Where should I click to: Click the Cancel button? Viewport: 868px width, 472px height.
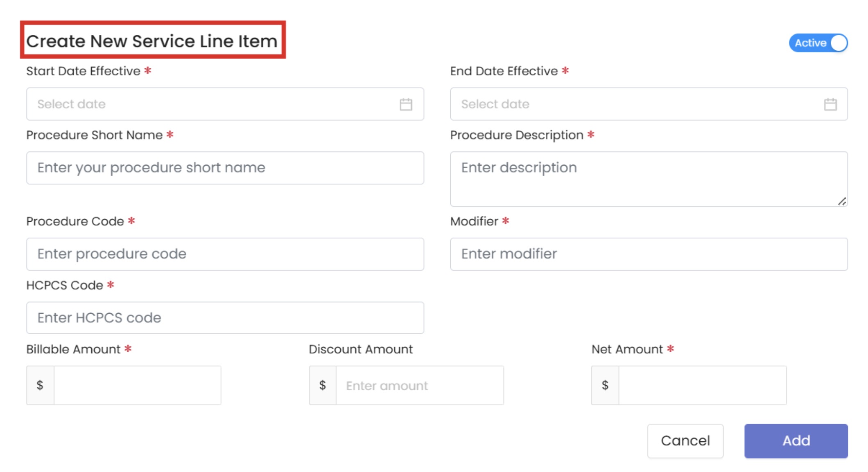pyautogui.click(x=685, y=441)
